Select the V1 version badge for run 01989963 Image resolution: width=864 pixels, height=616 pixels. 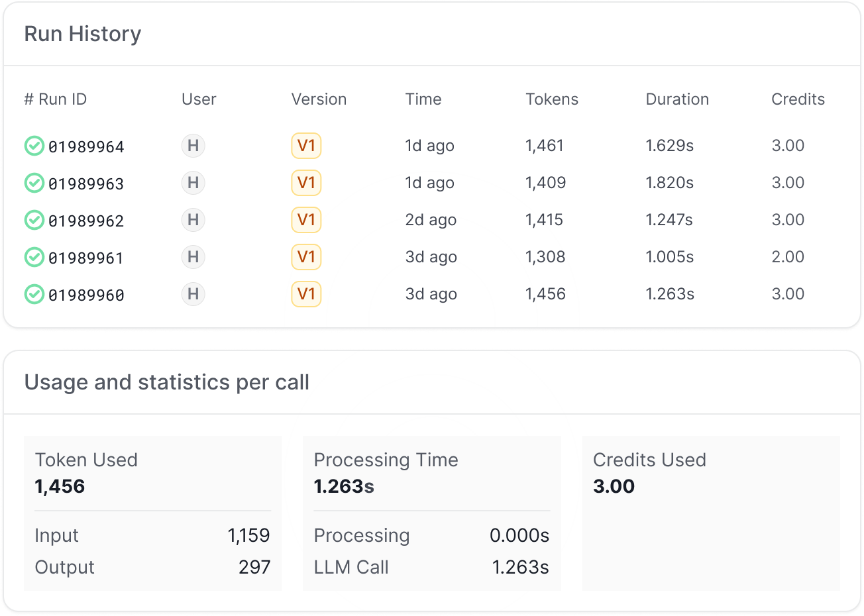(306, 183)
